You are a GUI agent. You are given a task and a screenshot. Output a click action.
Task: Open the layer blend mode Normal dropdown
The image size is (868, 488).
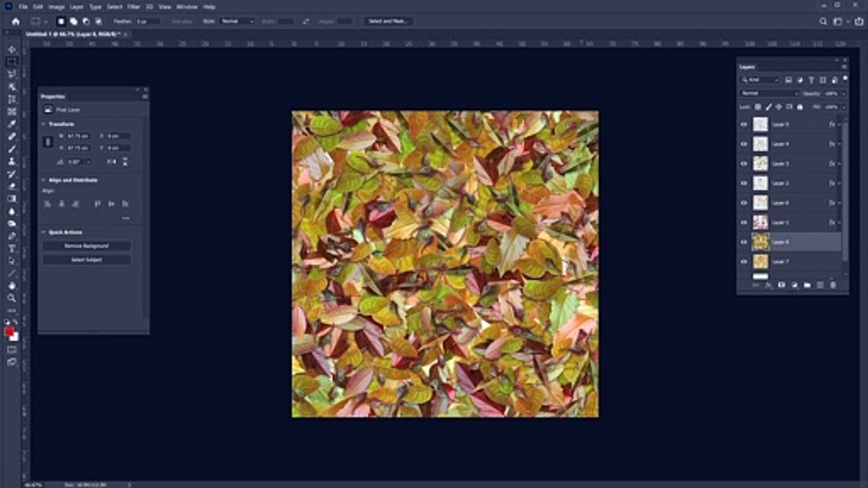tap(770, 94)
